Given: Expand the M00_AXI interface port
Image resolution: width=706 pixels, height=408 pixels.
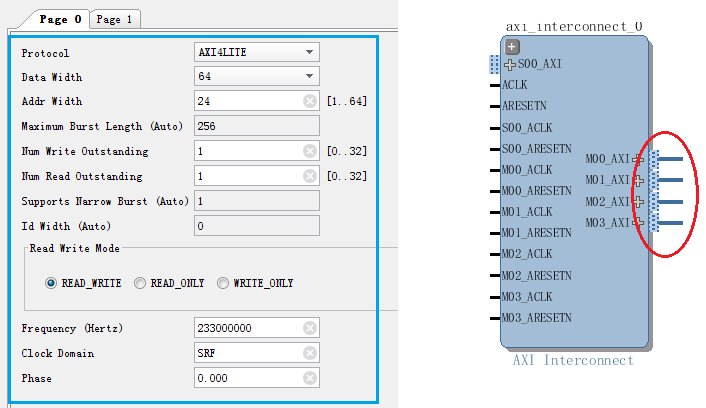Looking at the screenshot, I should 638,159.
